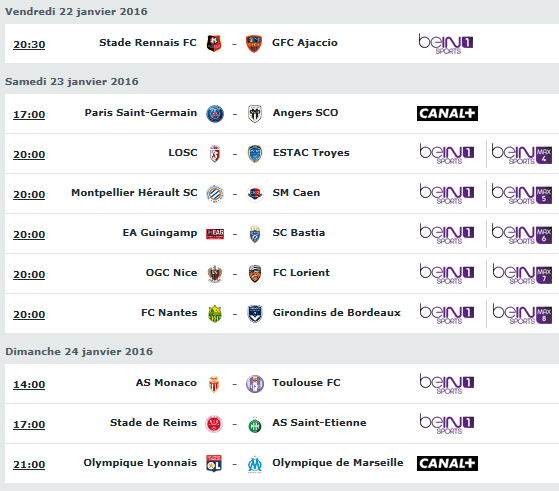Image resolution: width=559 pixels, height=491 pixels.
Task: Click the beIN Sports MAX 8 logo
Action: [522, 314]
